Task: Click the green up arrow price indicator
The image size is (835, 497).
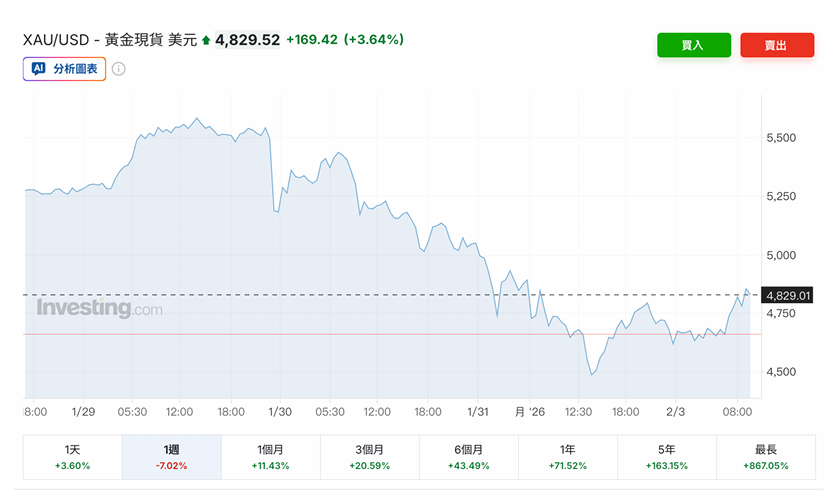Action: pyautogui.click(x=206, y=40)
